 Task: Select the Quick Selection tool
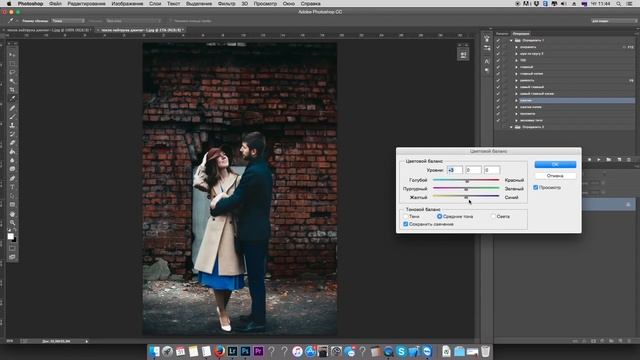tap(12, 81)
